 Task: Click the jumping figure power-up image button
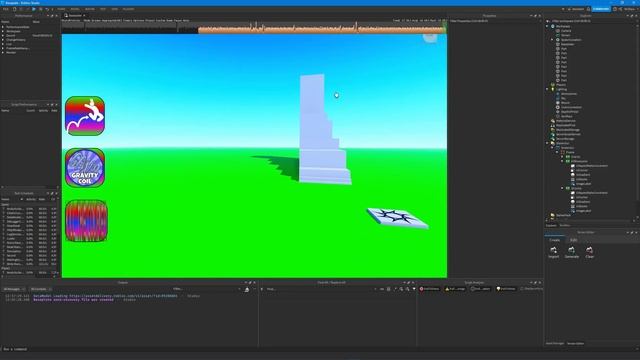[x=85, y=116]
